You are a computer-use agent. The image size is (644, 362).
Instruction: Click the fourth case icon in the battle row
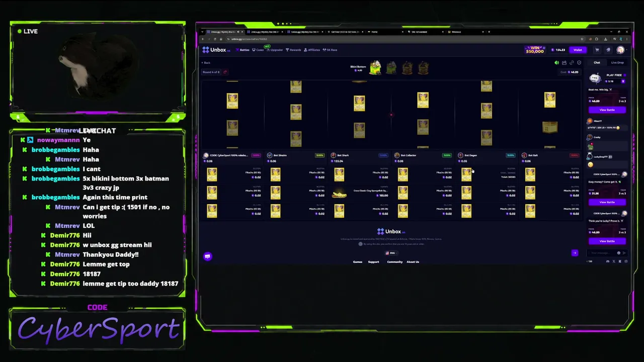[423, 68]
